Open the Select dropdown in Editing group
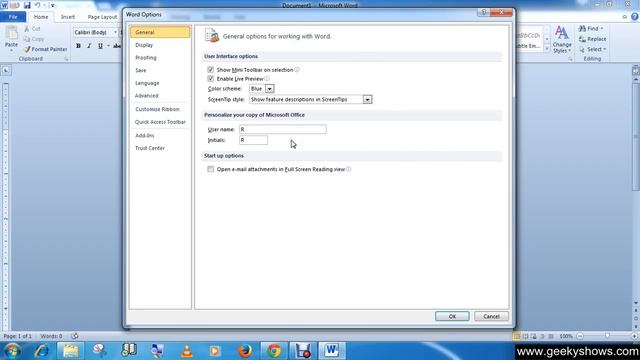The width and height of the screenshot is (640, 360). [x=593, y=49]
